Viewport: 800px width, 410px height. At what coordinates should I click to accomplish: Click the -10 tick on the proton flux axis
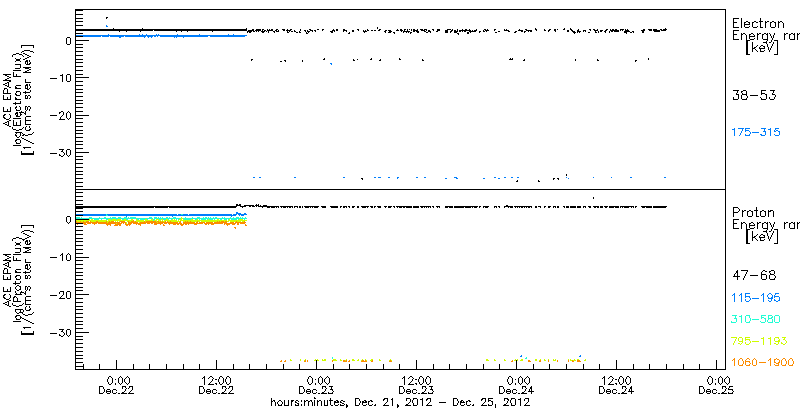[62, 257]
